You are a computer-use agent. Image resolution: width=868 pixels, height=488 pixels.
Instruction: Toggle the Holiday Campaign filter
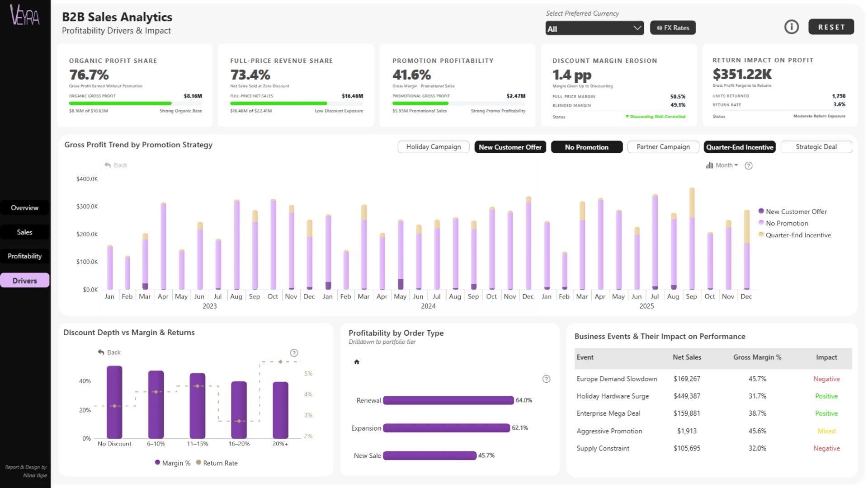[434, 147]
